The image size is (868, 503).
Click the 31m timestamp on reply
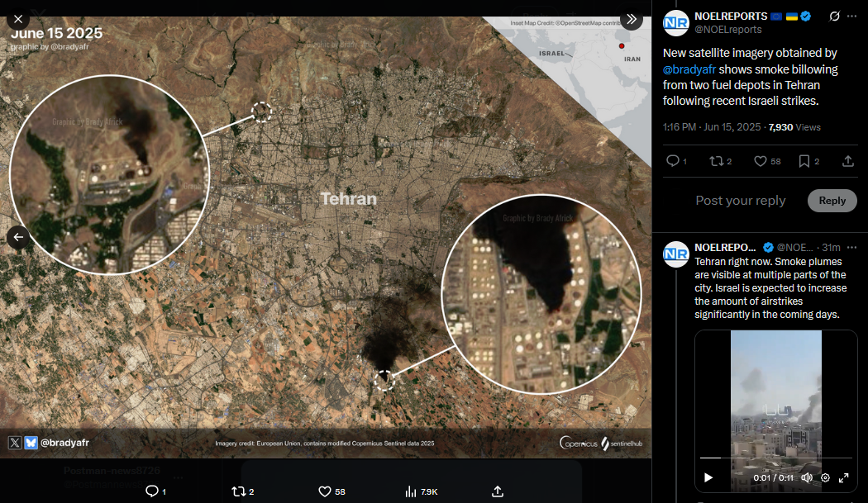tap(831, 247)
